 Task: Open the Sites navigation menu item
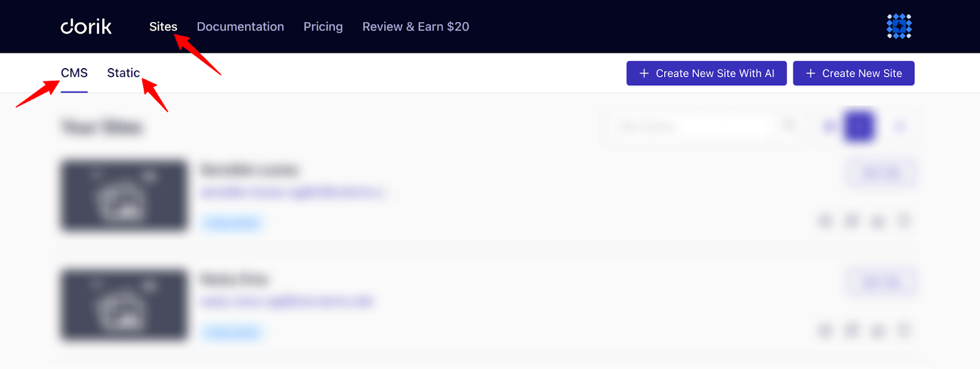click(163, 26)
